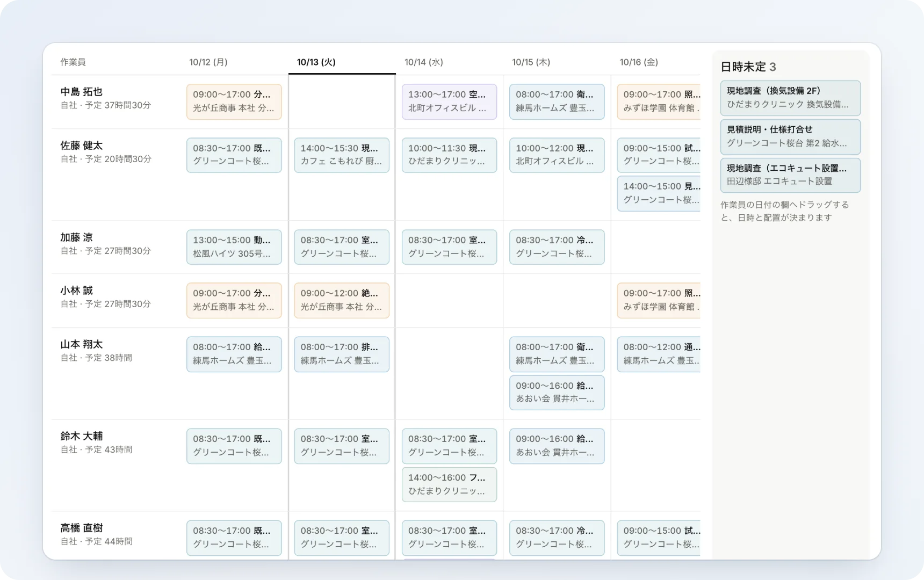Open 佐藤 健太's 14:00~15:00 グリーンコート card
924x580 pixels.
pyautogui.click(x=659, y=193)
